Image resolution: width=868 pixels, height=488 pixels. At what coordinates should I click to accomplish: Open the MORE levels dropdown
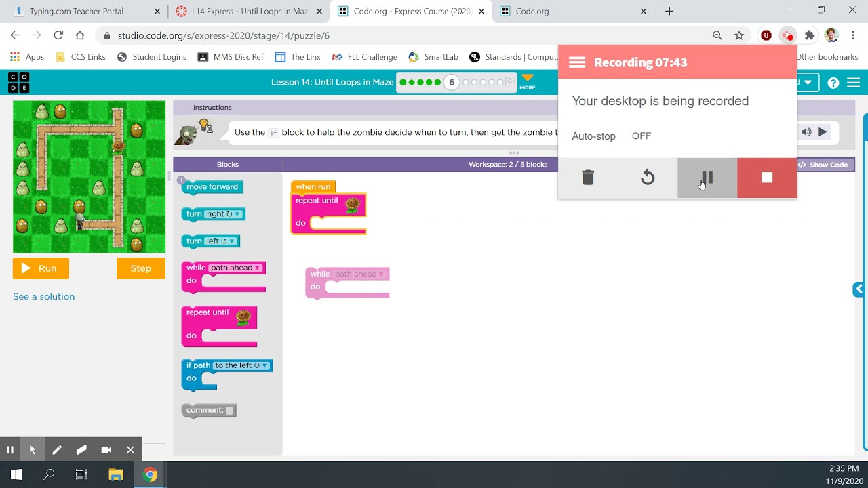click(528, 82)
